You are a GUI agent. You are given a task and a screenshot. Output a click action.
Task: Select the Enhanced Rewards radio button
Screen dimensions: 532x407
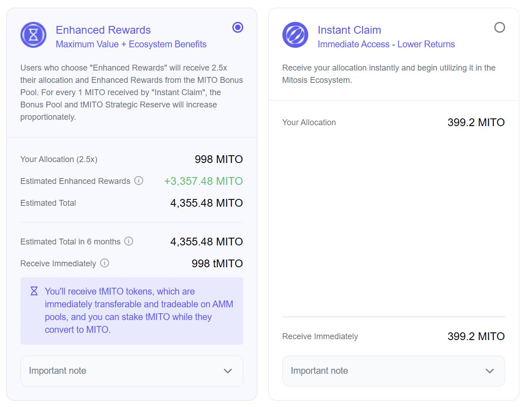237,28
